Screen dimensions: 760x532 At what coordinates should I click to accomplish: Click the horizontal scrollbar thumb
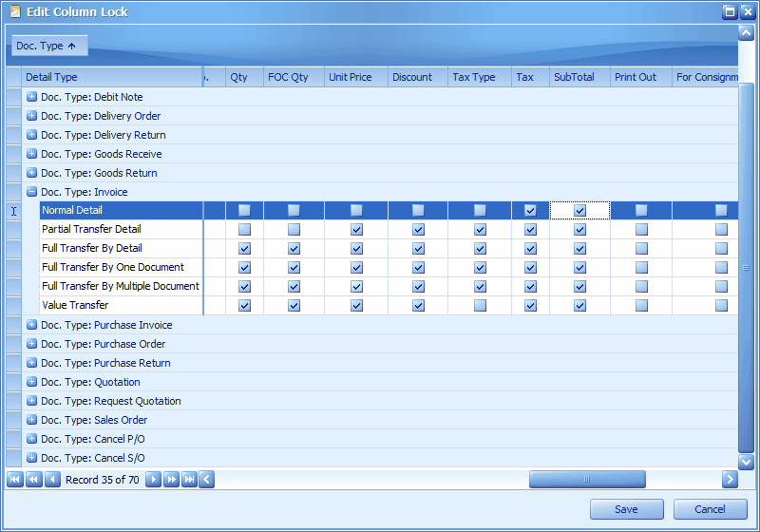tap(586, 480)
